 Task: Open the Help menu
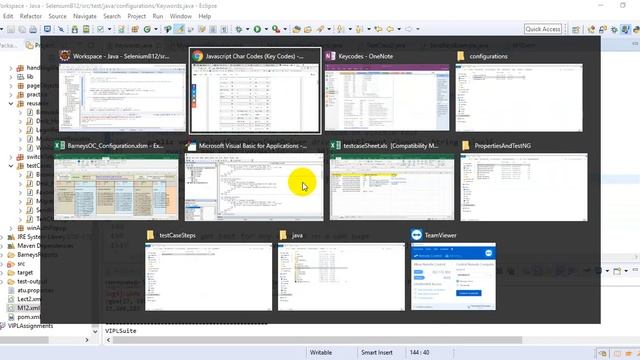[x=205, y=16]
